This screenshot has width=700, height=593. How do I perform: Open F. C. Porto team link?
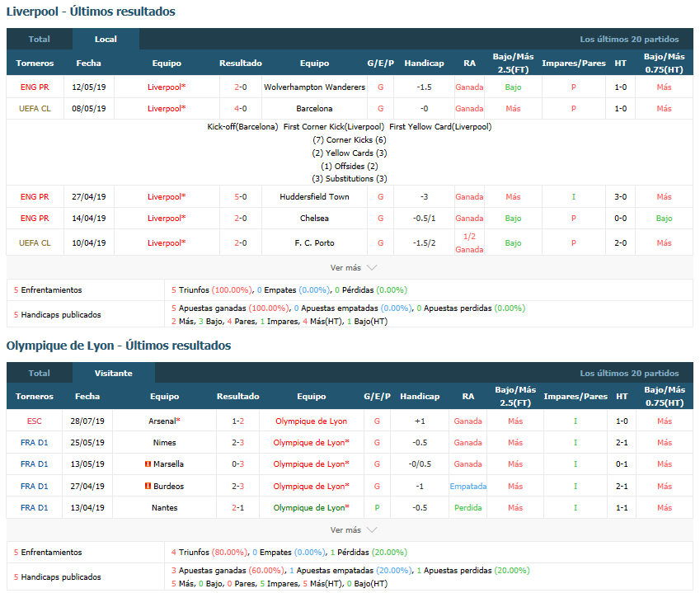314,243
